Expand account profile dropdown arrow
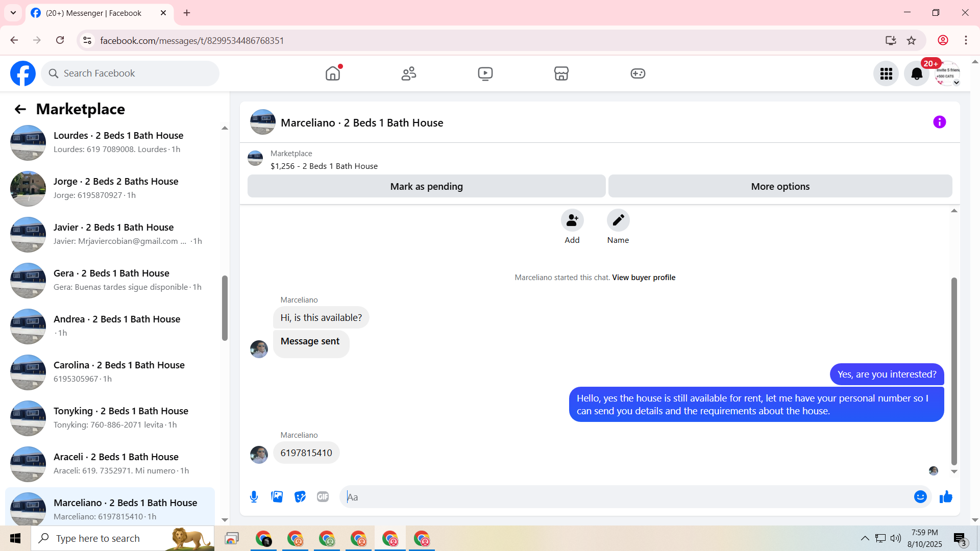The image size is (980, 551). coord(957,83)
